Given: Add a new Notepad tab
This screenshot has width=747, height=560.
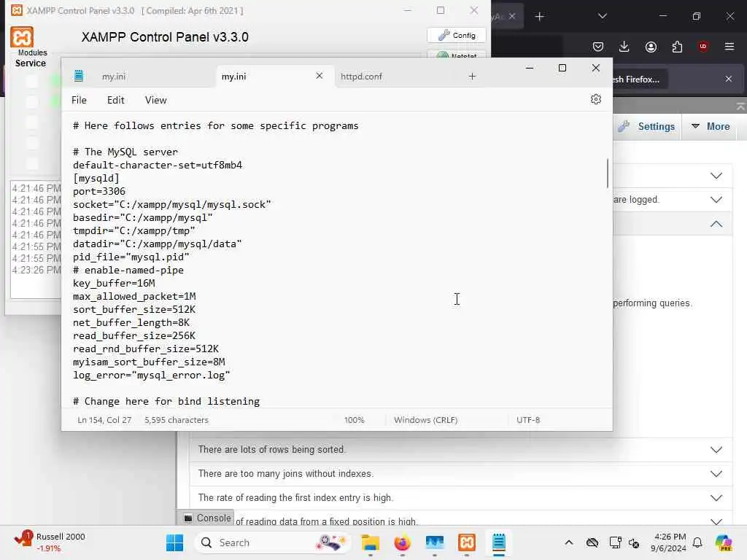Looking at the screenshot, I should [472, 76].
